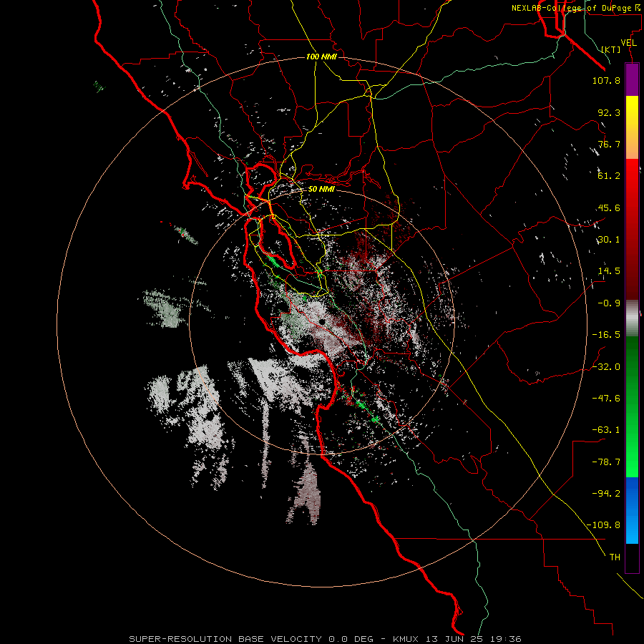Image resolution: width=644 pixels, height=644 pixels.
Task: Click the 50 NMI range ring label
Action: tap(321, 190)
